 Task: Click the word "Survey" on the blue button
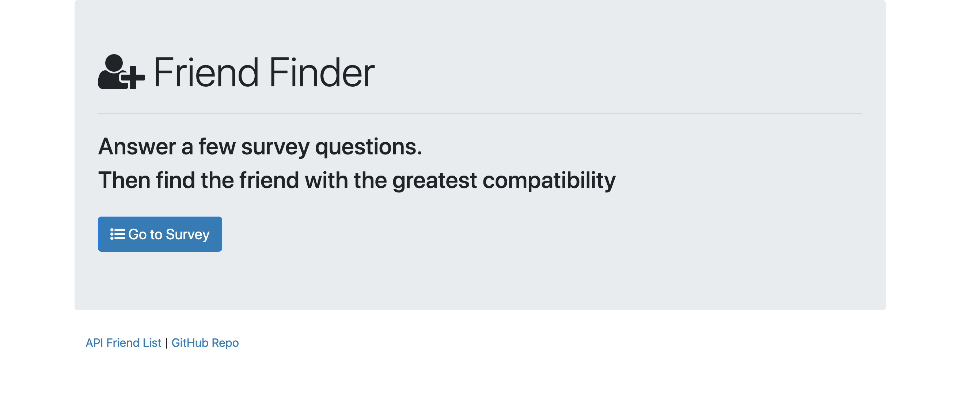(x=188, y=235)
